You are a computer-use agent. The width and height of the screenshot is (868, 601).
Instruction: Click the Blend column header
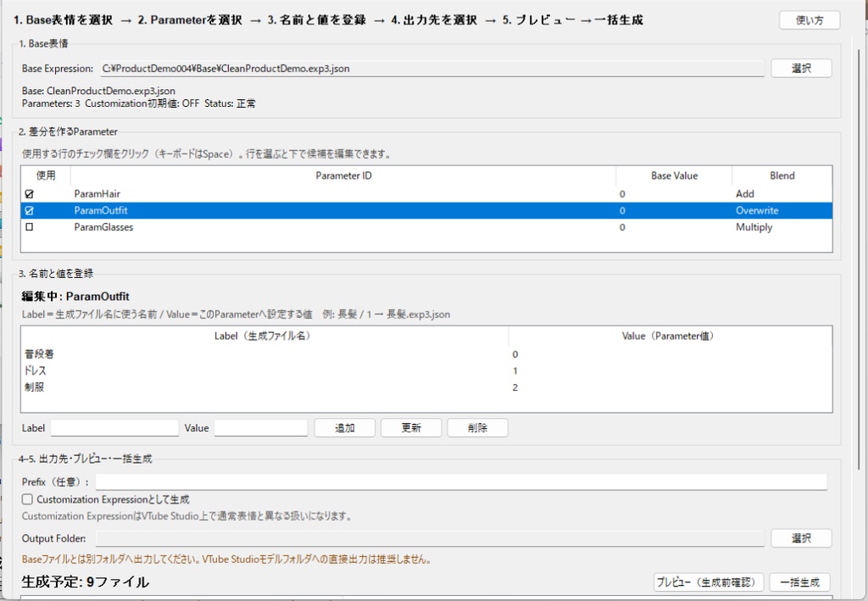tap(782, 175)
